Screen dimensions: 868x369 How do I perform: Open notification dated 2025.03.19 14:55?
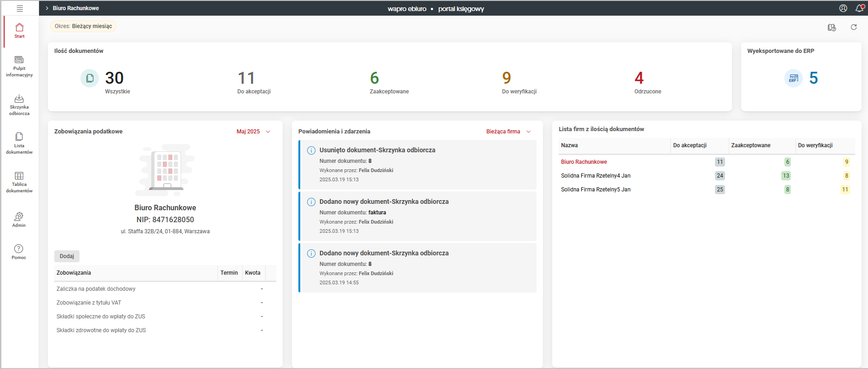click(x=417, y=268)
